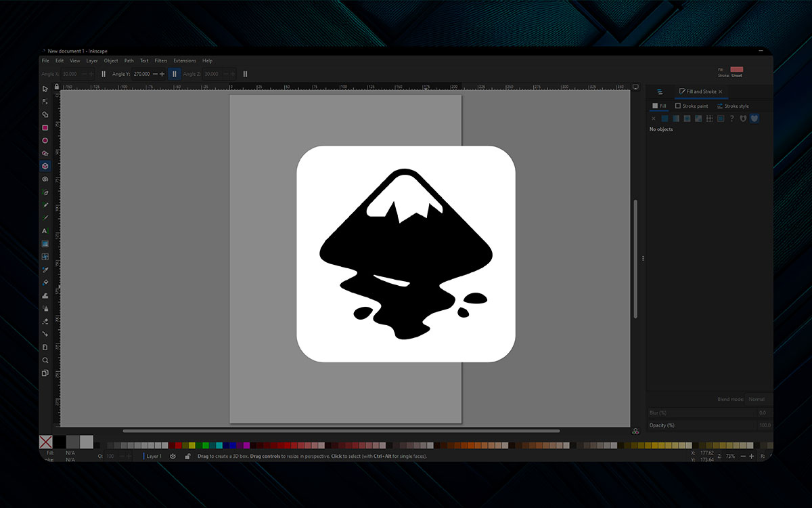Switch to the Stroke style tab
The width and height of the screenshot is (812, 508).
coord(733,106)
